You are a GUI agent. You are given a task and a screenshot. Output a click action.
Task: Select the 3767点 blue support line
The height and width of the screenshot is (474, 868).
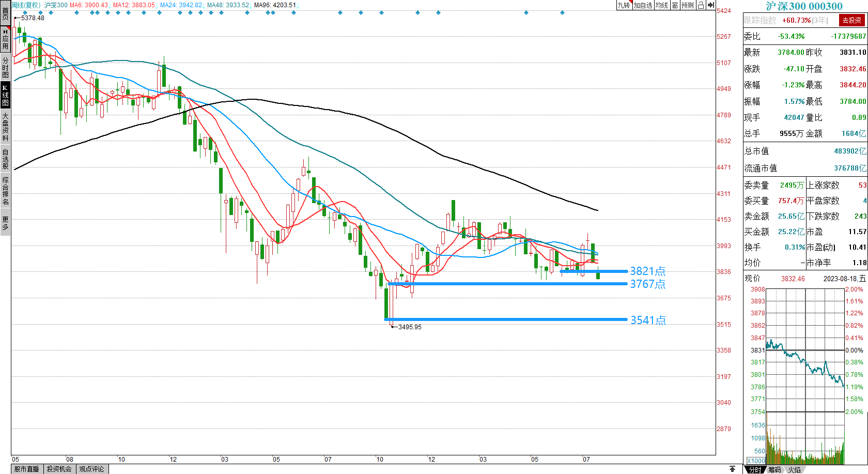[506, 284]
